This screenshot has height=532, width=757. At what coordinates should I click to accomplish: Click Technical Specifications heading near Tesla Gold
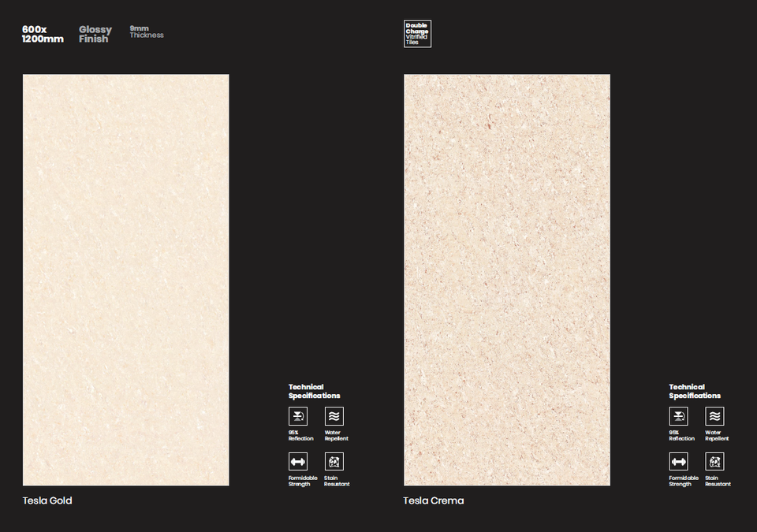click(315, 391)
